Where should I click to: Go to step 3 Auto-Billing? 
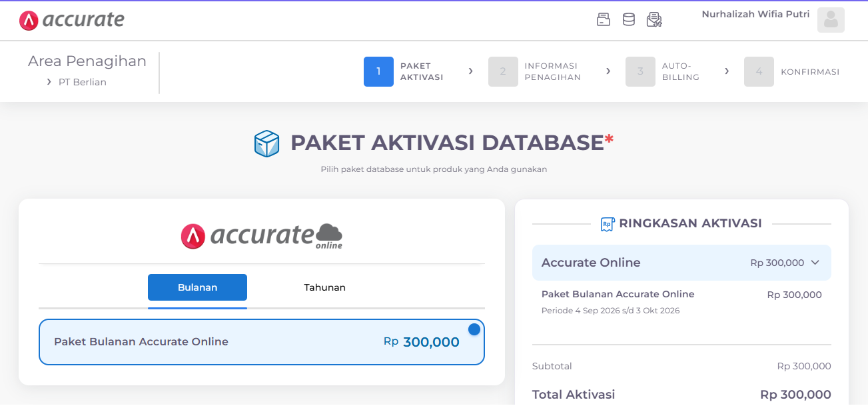(x=663, y=71)
